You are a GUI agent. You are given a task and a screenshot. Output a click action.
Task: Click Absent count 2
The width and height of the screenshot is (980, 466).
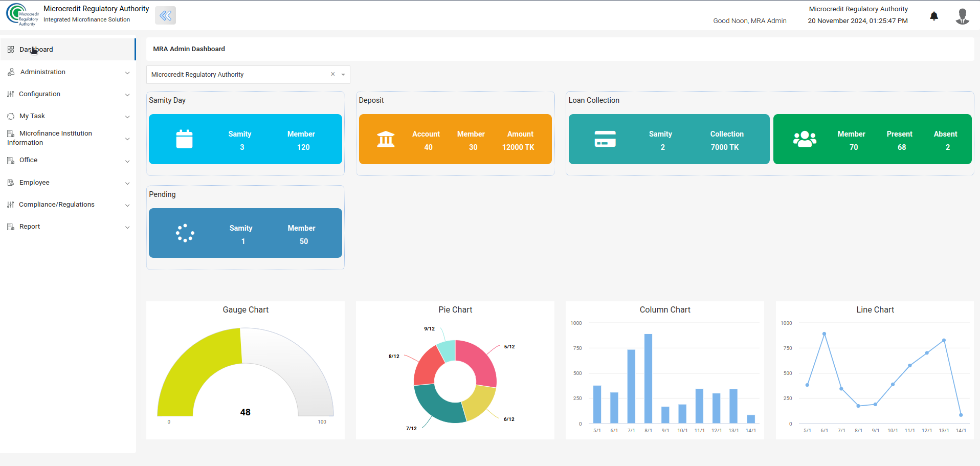tap(948, 147)
